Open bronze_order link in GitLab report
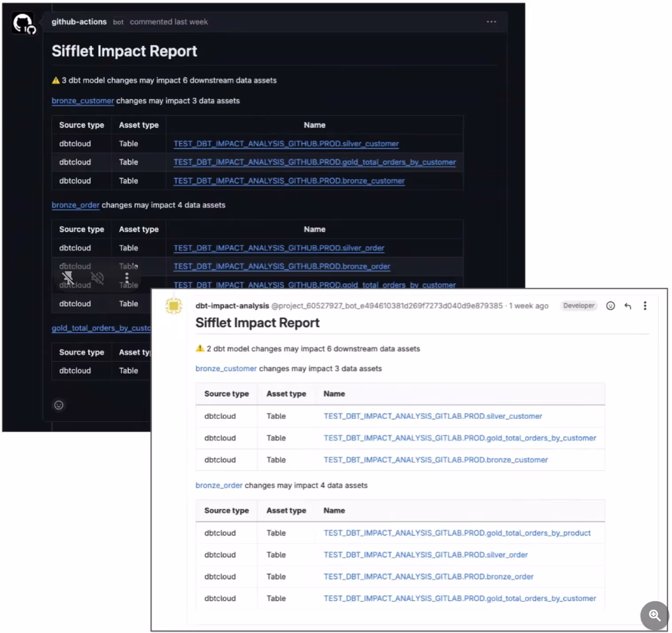 pos(219,485)
